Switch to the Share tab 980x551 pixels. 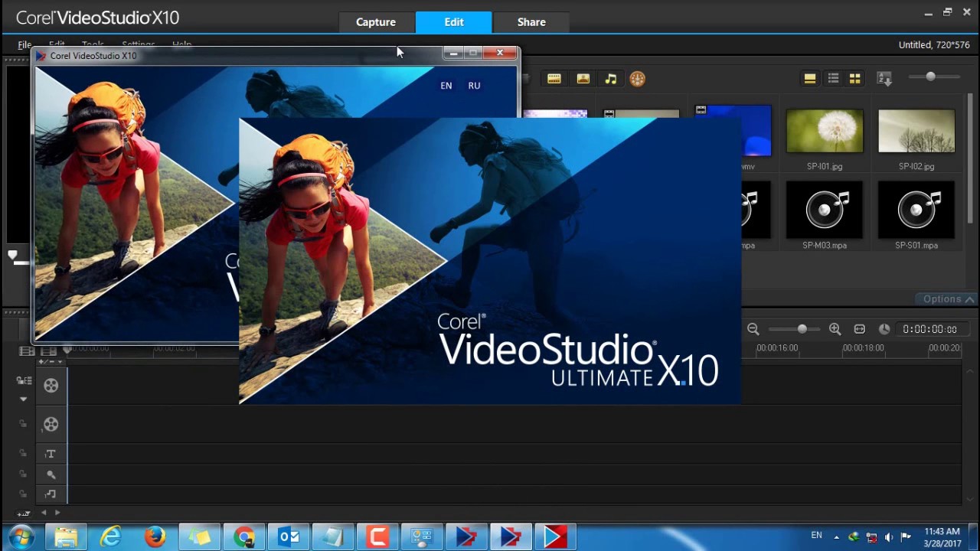click(531, 22)
